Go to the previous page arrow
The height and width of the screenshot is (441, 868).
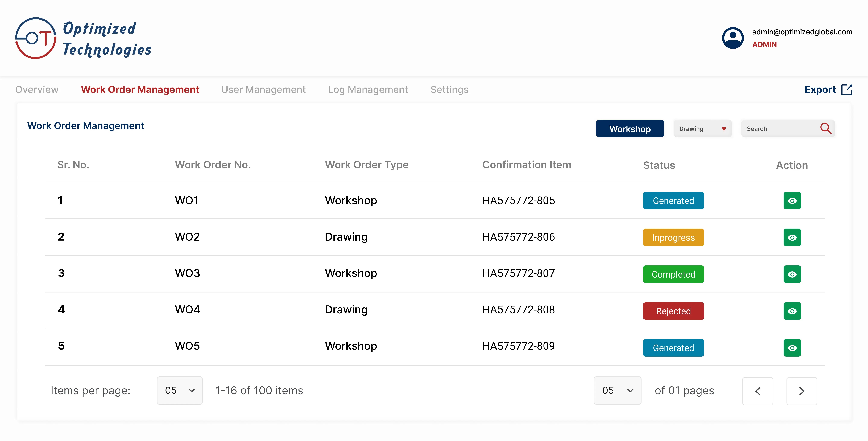758,391
